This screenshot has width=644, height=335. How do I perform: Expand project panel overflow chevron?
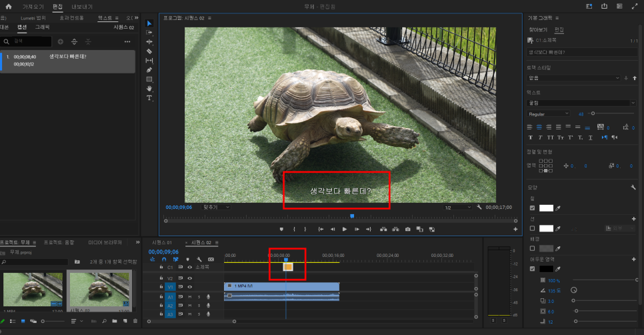tap(137, 242)
